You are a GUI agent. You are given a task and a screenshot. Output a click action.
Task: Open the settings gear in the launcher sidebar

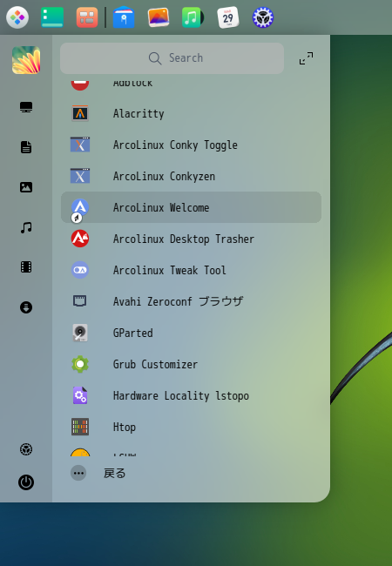click(x=26, y=449)
